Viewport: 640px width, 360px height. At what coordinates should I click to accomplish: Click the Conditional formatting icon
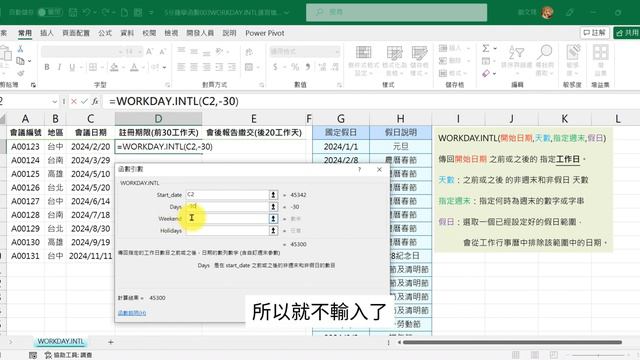[363, 53]
